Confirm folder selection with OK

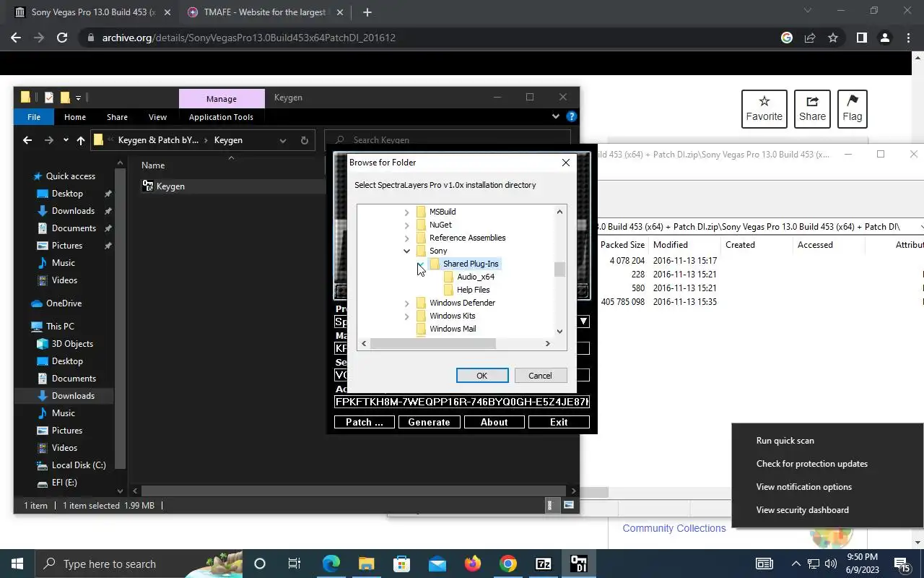[482, 376]
